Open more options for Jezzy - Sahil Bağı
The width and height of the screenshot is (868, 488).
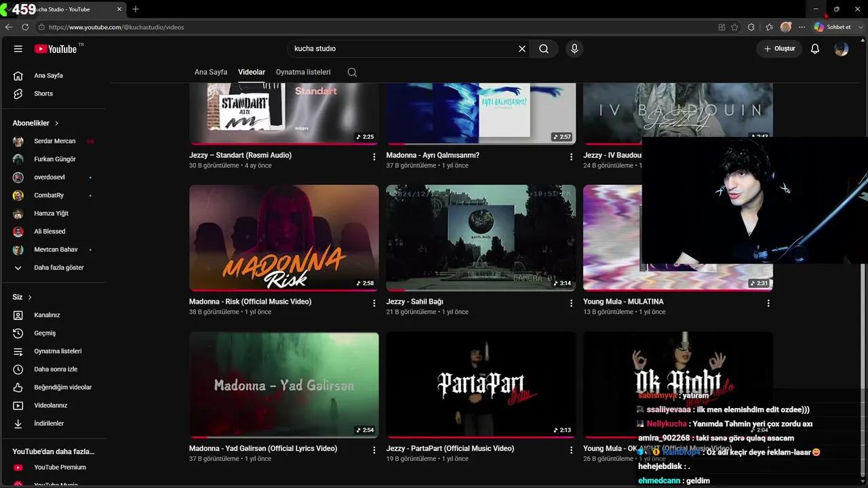coord(571,303)
